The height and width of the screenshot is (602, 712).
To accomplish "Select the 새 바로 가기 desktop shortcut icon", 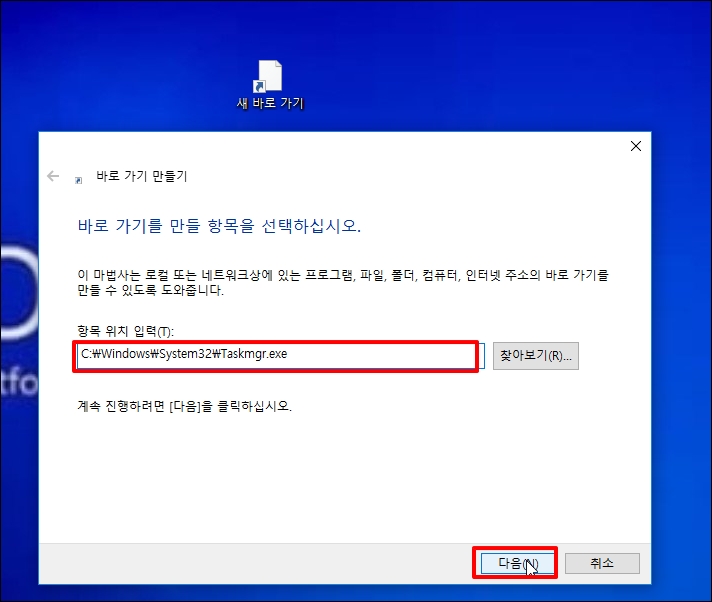I will (x=269, y=85).
